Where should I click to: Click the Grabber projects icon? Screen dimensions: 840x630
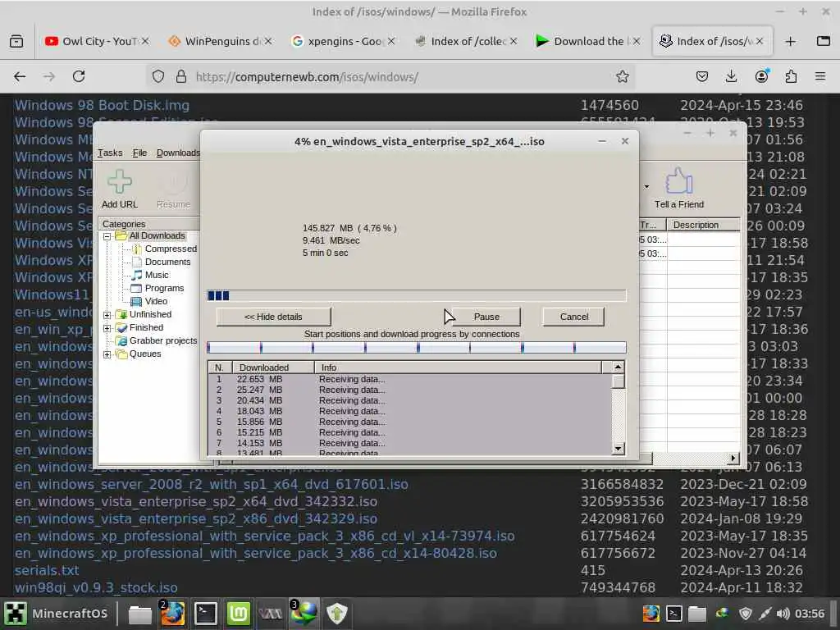(x=121, y=340)
